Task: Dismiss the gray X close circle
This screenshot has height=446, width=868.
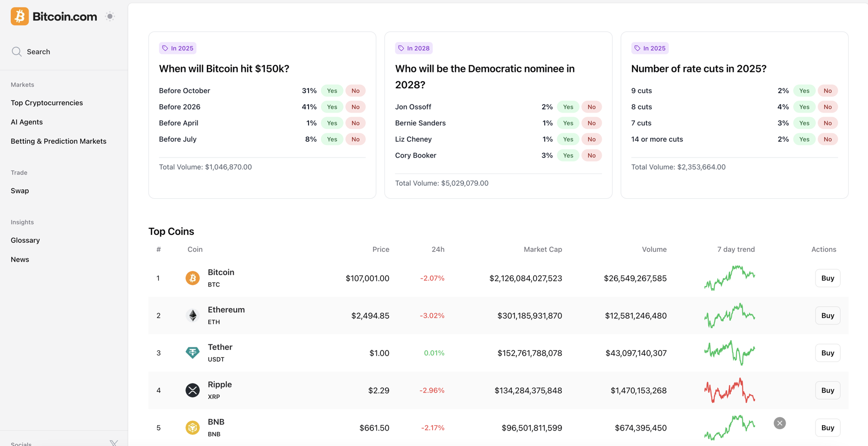Action: tap(780, 423)
